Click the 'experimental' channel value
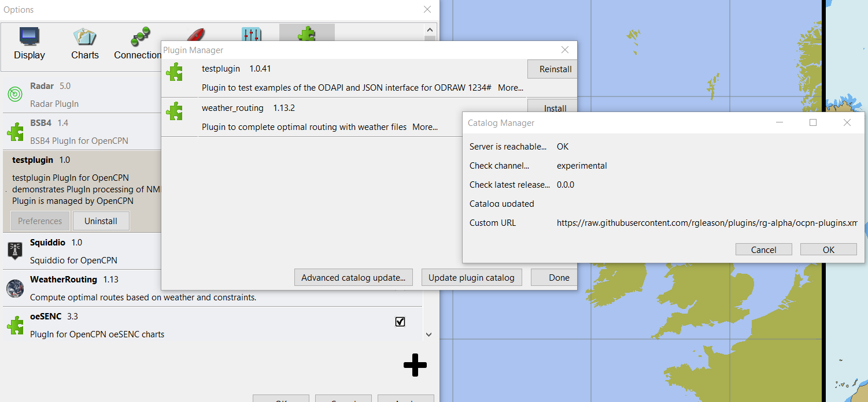 582,166
